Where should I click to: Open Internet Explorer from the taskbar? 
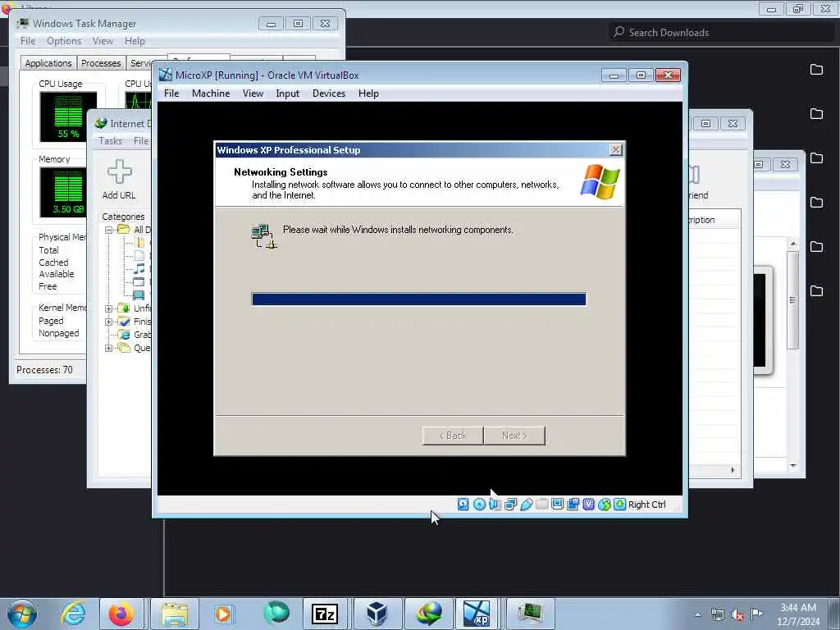(x=73, y=614)
